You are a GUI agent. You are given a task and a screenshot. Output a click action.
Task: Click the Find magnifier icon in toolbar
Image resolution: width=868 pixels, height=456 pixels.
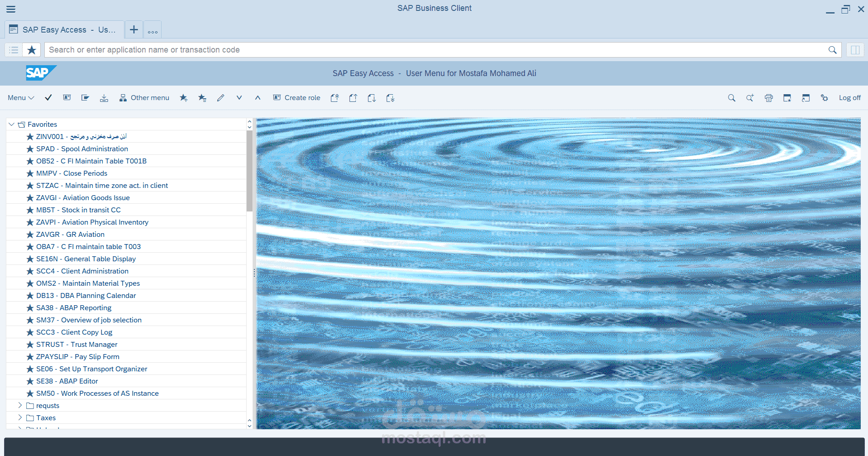(x=732, y=98)
